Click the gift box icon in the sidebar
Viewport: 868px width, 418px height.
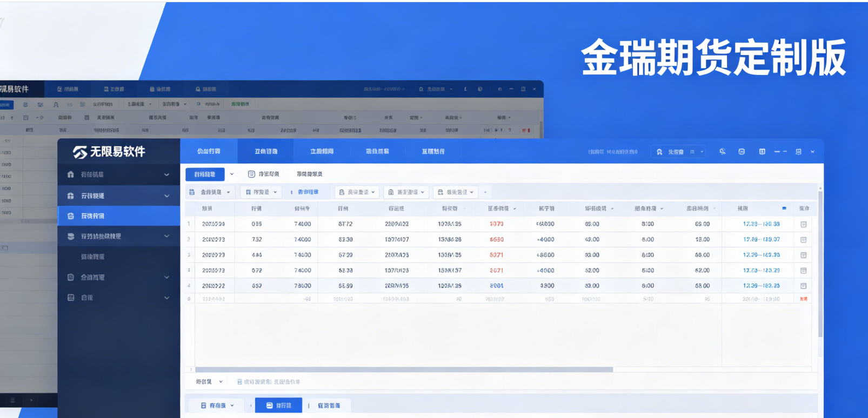pyautogui.click(x=70, y=195)
